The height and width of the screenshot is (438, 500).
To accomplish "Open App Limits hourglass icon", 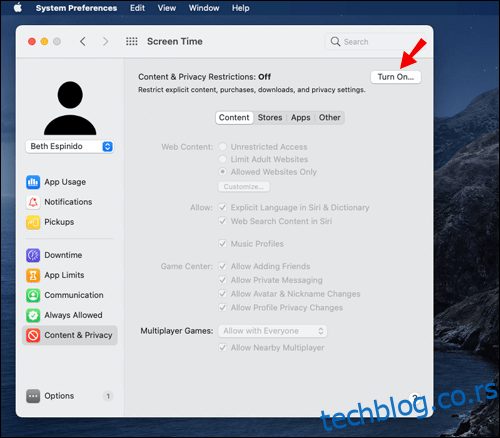I will pyautogui.click(x=33, y=275).
